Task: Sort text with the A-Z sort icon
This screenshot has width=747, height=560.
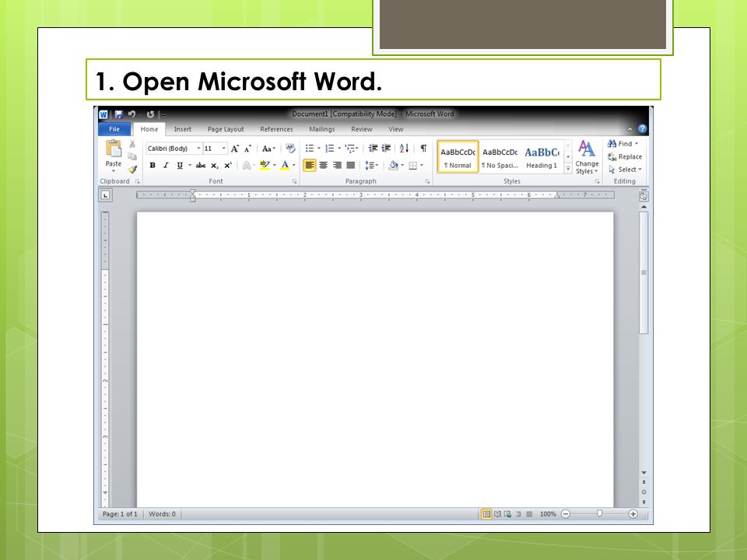Action: coord(404,149)
